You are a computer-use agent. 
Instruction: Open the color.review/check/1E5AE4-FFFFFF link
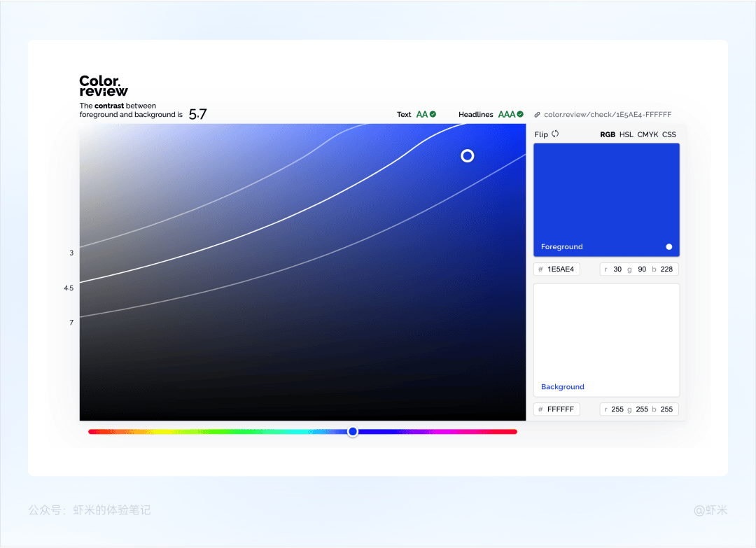pos(608,115)
